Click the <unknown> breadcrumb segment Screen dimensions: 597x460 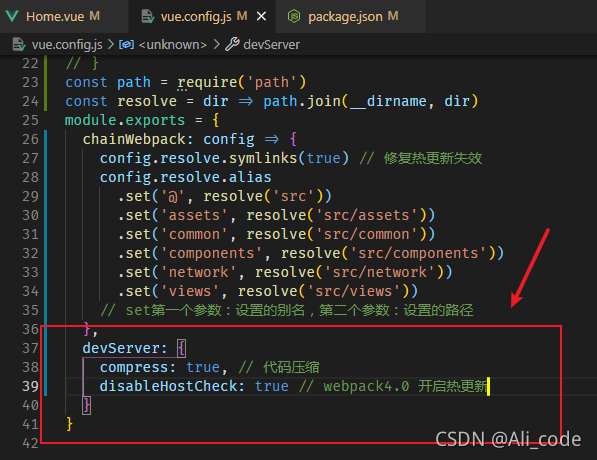coord(172,45)
